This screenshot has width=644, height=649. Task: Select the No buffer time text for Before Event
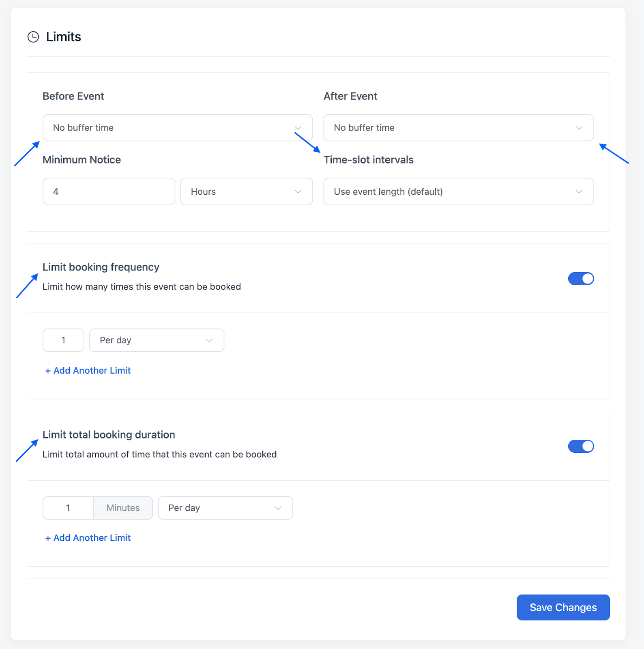pyautogui.click(x=83, y=127)
